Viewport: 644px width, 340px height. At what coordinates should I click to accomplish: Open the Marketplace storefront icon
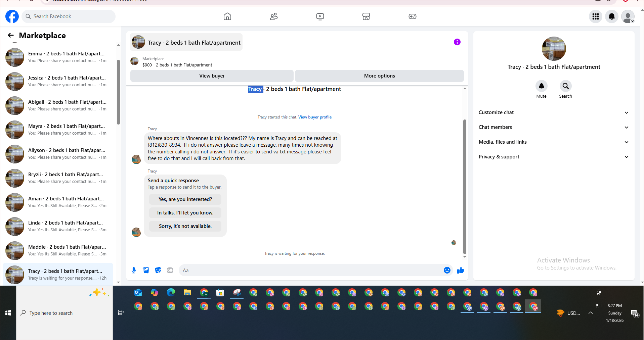click(x=366, y=16)
